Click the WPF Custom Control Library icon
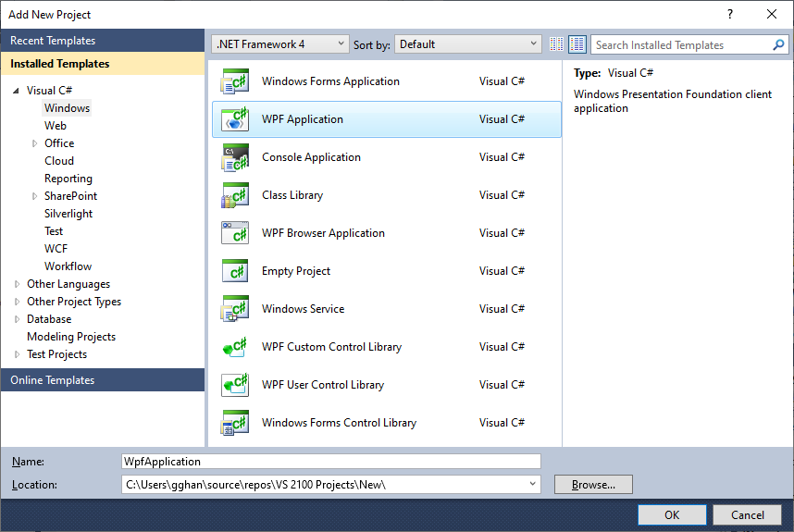The width and height of the screenshot is (794, 532). coord(235,347)
